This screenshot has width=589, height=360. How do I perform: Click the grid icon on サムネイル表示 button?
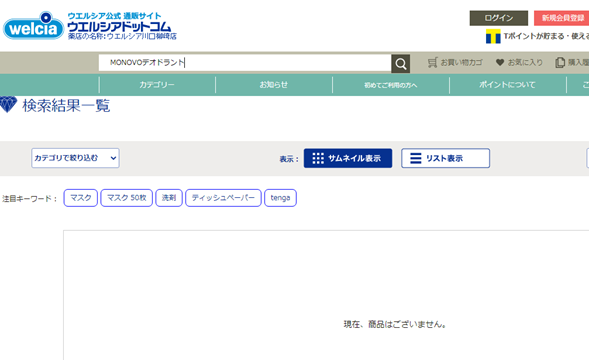(318, 158)
